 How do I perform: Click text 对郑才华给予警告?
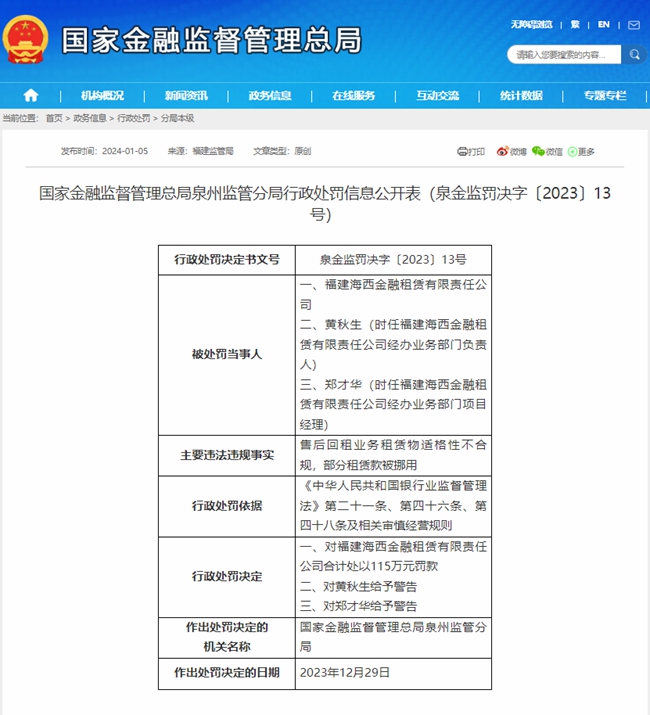click(370, 606)
